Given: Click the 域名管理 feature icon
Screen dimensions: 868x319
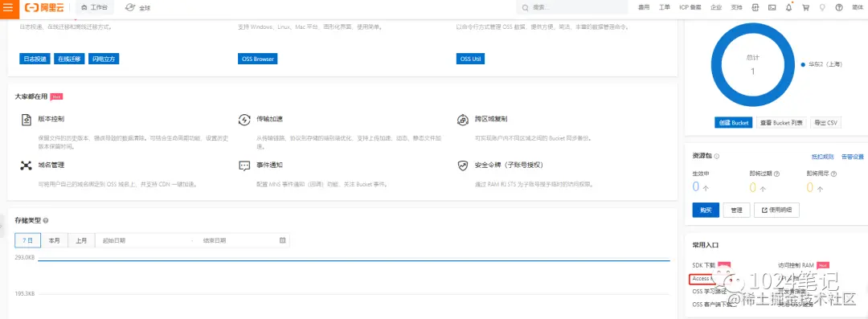Looking at the screenshot, I should (x=26, y=166).
